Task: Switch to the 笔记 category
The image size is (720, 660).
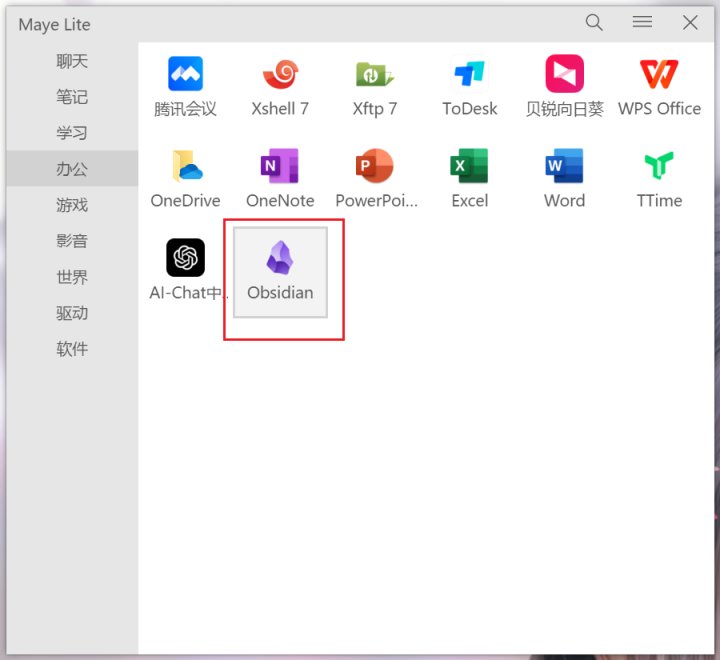Action: point(72,96)
